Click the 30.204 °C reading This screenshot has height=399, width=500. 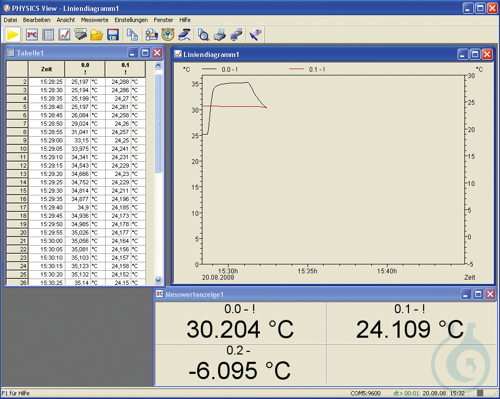pos(240,329)
